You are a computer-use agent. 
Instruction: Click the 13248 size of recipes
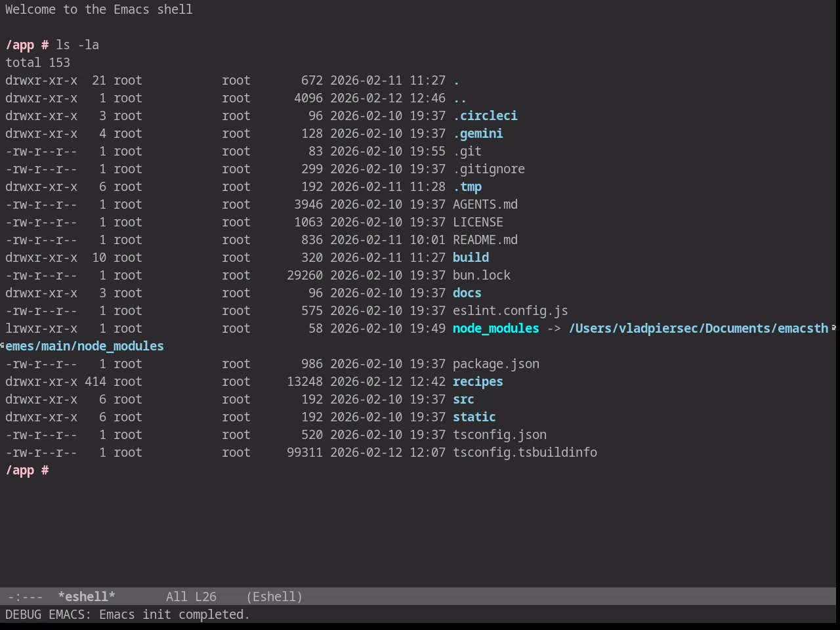click(x=304, y=381)
